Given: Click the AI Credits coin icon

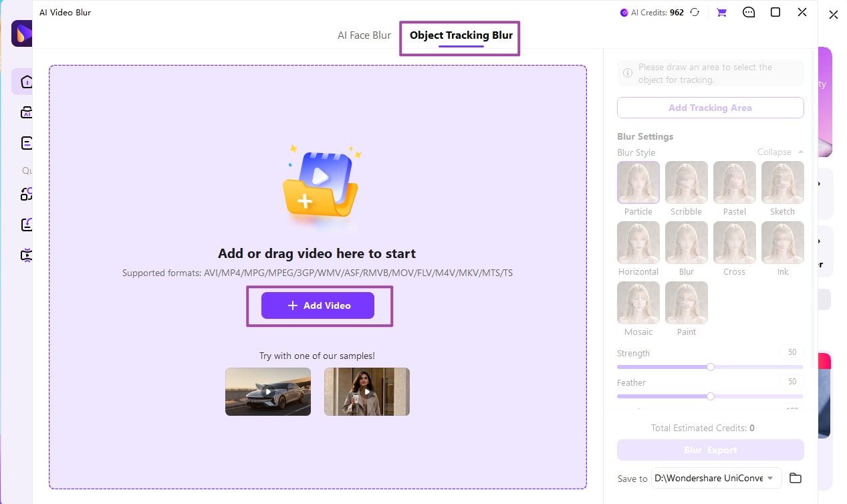Looking at the screenshot, I should coord(624,12).
